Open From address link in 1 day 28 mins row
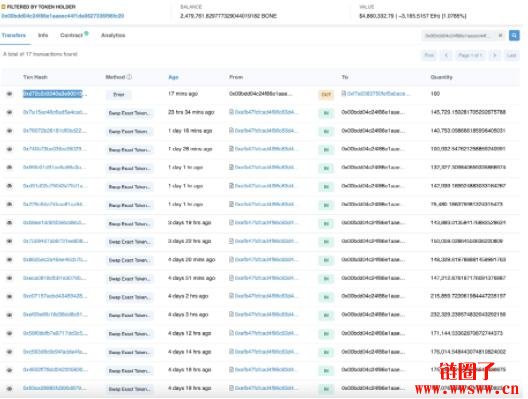Screen dimensions: 528x399 265,148
